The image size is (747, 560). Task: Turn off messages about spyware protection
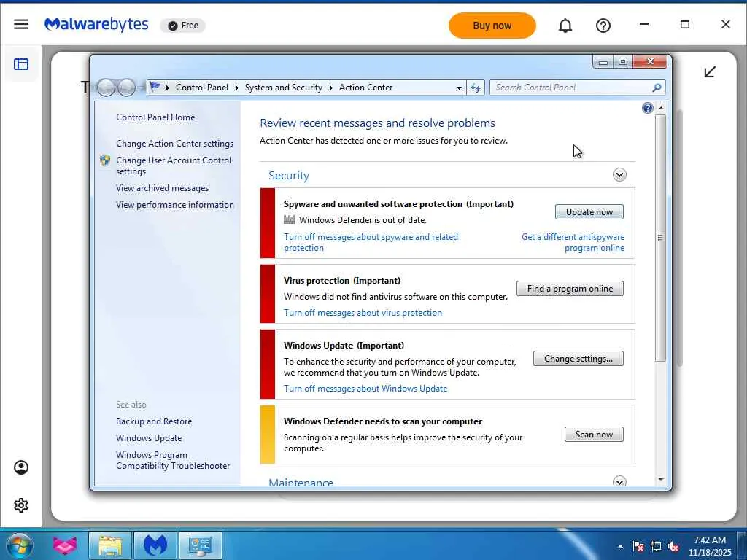[371, 242]
